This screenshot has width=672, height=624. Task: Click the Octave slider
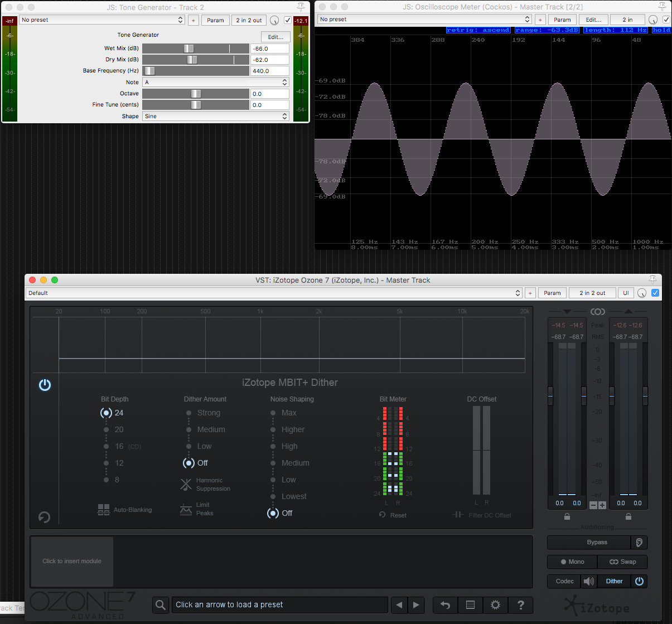(196, 94)
